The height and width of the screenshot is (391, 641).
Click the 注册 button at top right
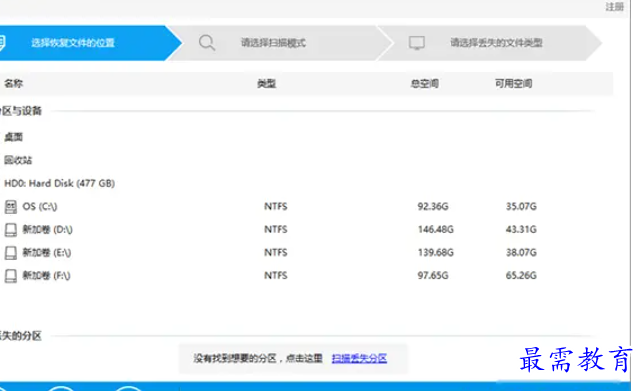point(614,7)
